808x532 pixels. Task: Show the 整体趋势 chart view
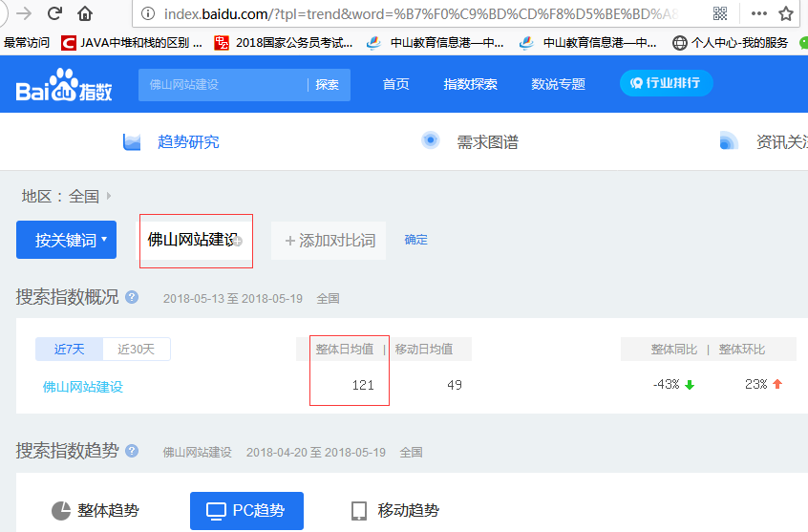point(95,511)
